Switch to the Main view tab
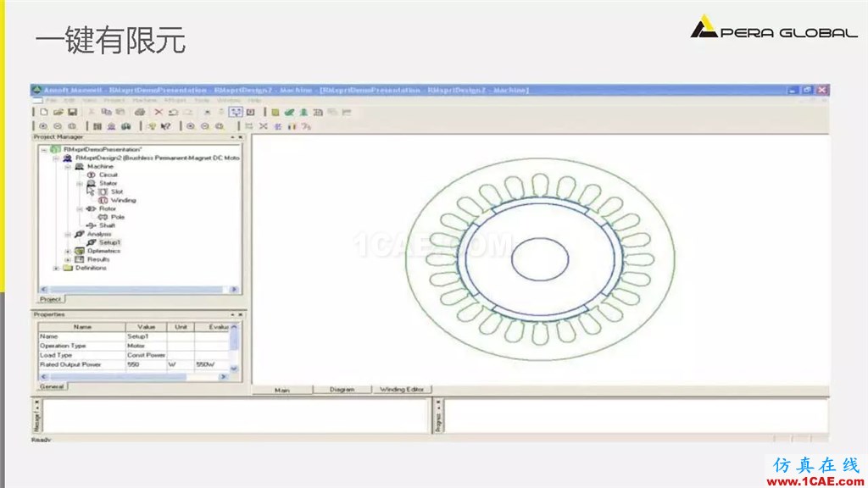This screenshot has width=868, height=488. [x=282, y=390]
